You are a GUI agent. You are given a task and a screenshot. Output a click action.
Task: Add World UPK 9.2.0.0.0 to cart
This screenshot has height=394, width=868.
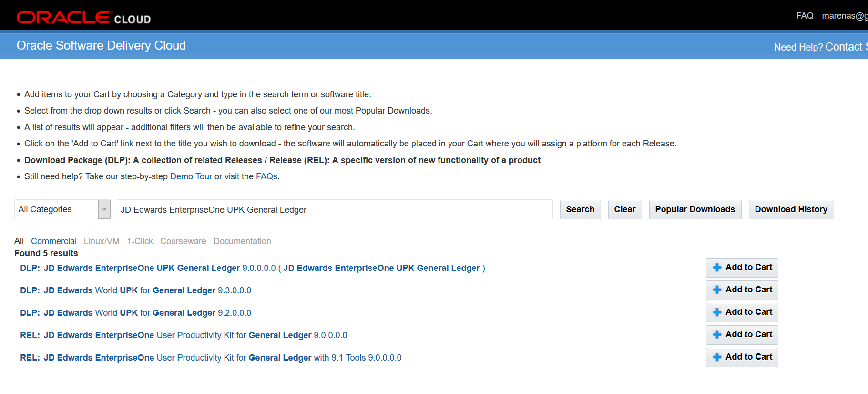(742, 312)
